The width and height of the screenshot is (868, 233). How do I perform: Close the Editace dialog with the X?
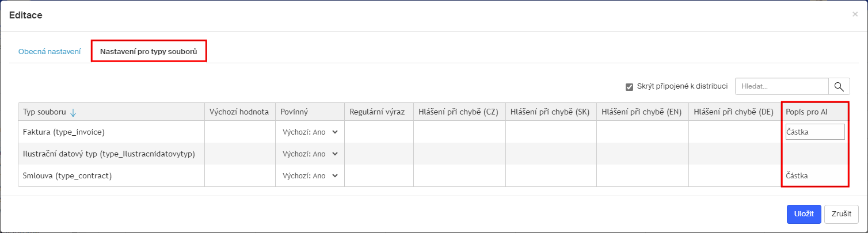coord(855,14)
